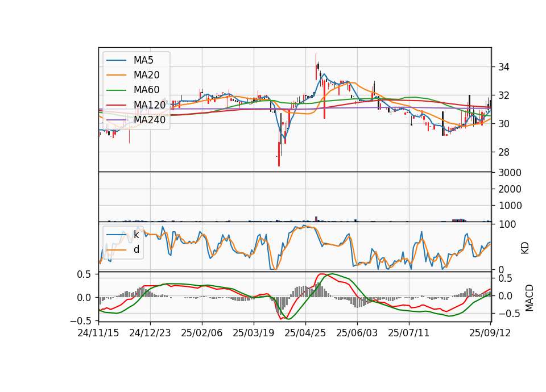Click the right MACD axis value 0.5
The width and height of the screenshot is (546, 392).
point(505,278)
